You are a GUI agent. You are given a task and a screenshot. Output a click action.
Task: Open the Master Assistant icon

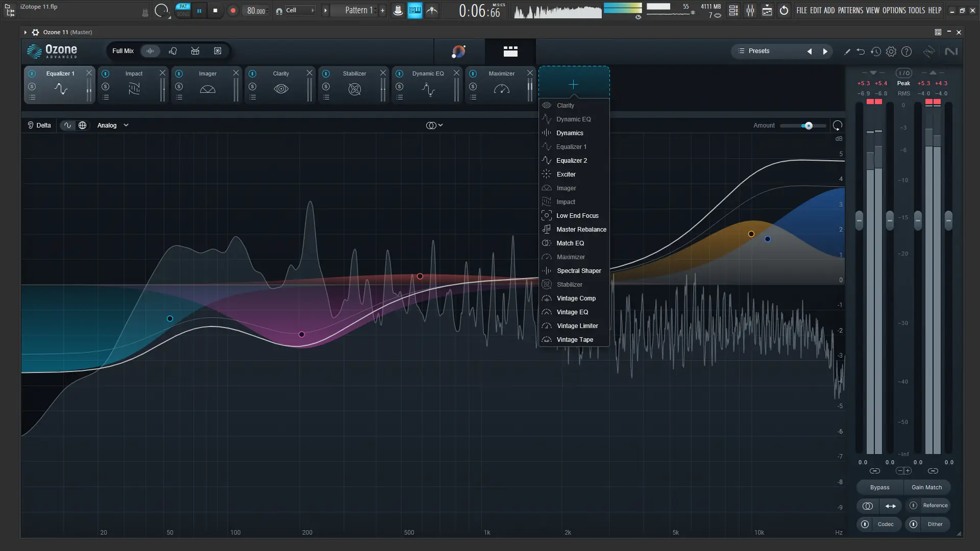click(x=458, y=51)
